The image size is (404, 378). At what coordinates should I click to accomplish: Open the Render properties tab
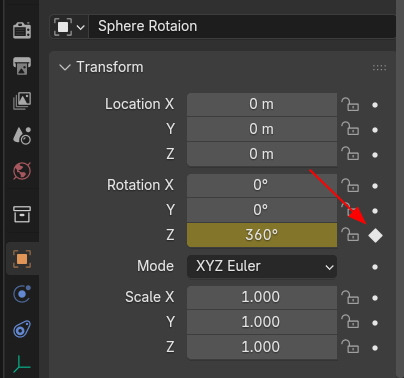(x=22, y=30)
